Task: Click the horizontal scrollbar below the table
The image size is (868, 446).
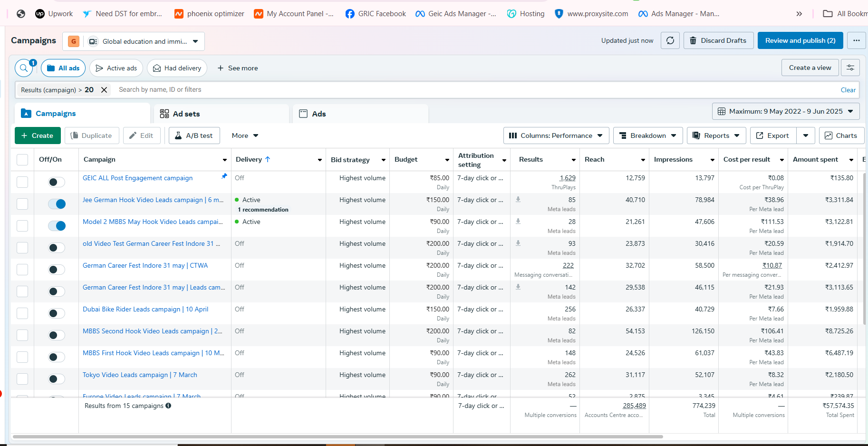Action: (338, 436)
